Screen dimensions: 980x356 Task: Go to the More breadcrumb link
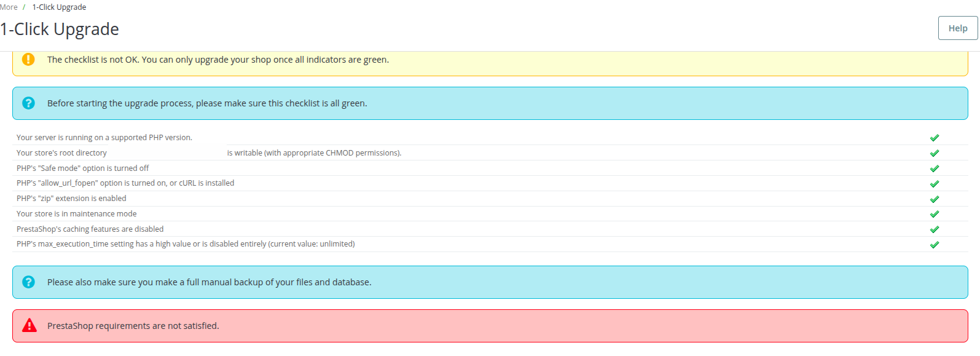coord(9,7)
